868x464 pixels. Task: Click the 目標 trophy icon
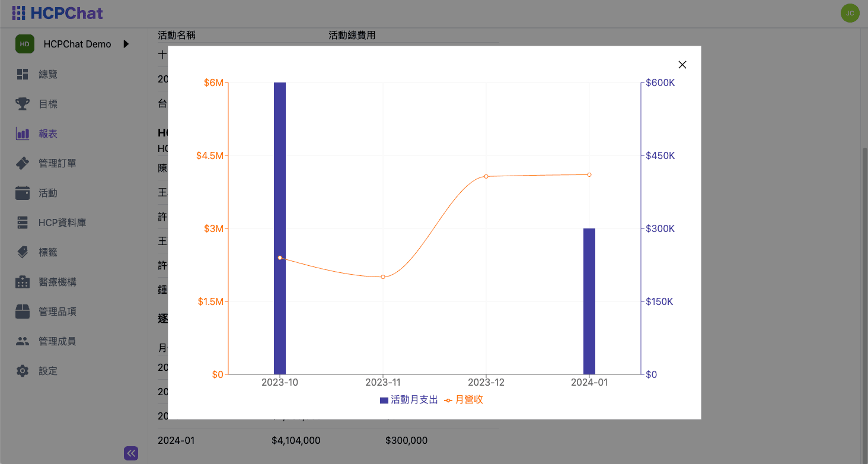click(23, 104)
